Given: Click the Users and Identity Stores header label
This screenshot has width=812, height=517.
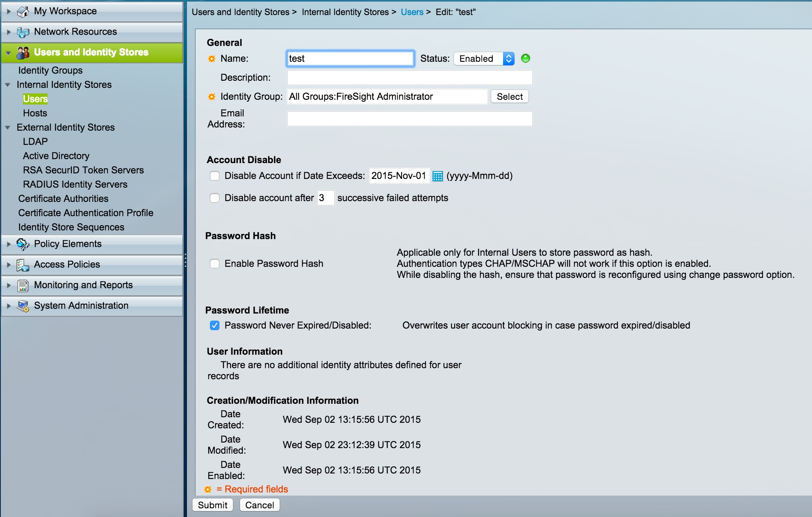Looking at the screenshot, I should coord(91,53).
